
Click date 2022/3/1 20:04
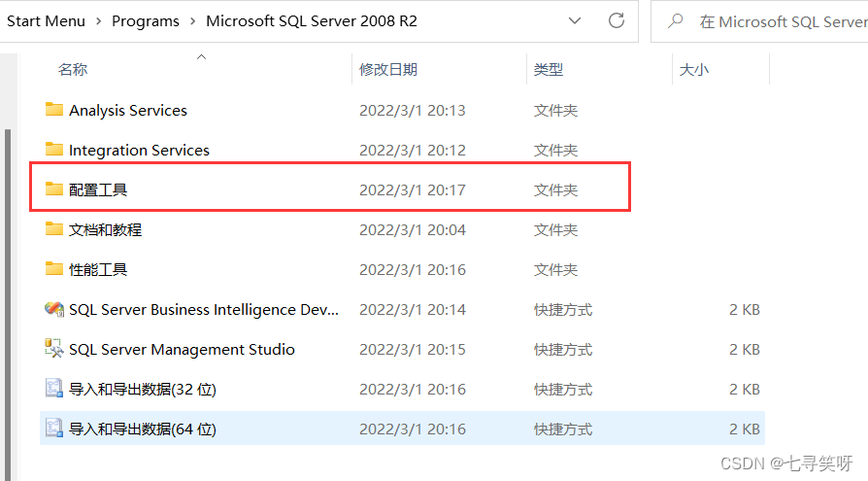pyautogui.click(x=413, y=230)
